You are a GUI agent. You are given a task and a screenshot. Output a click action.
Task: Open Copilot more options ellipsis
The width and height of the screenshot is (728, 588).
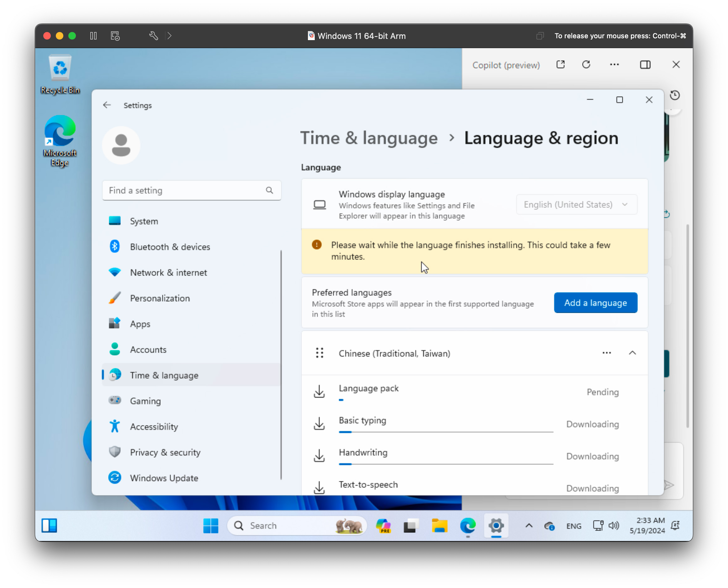(614, 65)
